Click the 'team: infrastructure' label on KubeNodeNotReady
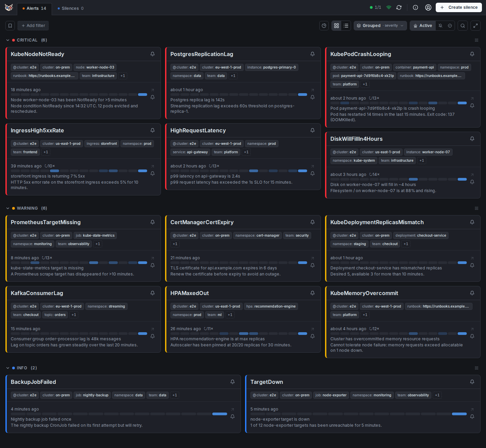The image size is (486, 448). [98, 76]
